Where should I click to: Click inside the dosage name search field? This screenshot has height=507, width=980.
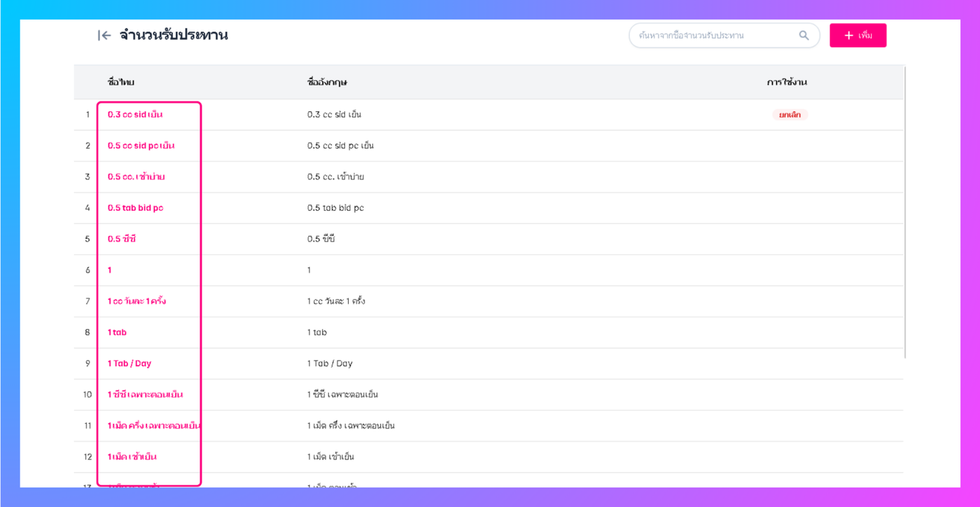(x=714, y=35)
